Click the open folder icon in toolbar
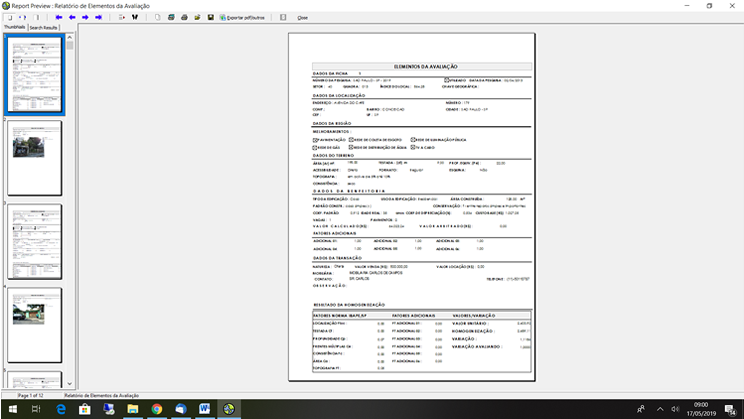Image resolution: width=744 pixels, height=419 pixels. 197,17
